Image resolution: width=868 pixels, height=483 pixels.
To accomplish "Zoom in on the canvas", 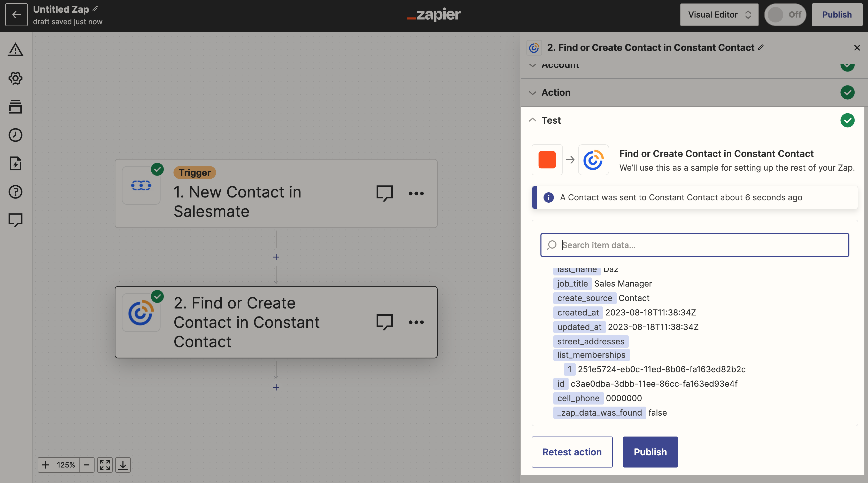I will [x=45, y=465].
